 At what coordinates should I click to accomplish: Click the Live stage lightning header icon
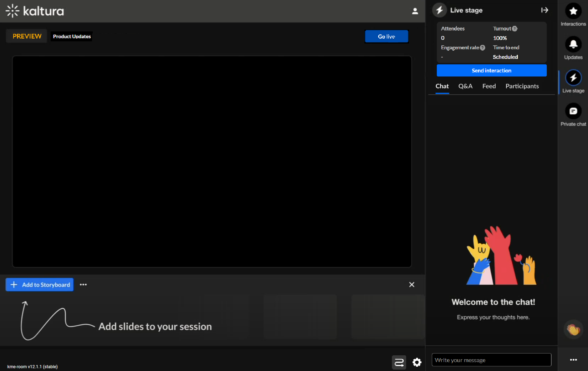[x=440, y=10]
